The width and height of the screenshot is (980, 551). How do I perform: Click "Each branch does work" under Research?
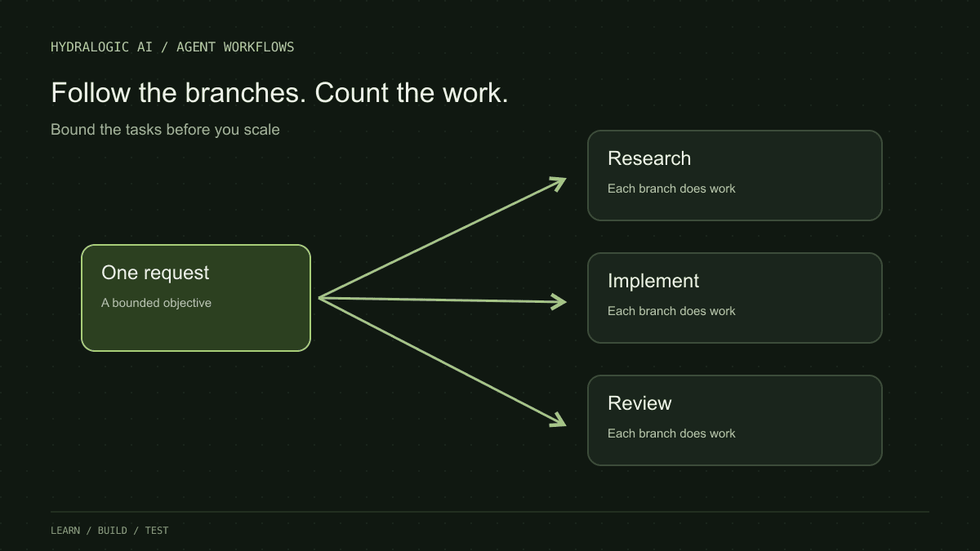(671, 189)
